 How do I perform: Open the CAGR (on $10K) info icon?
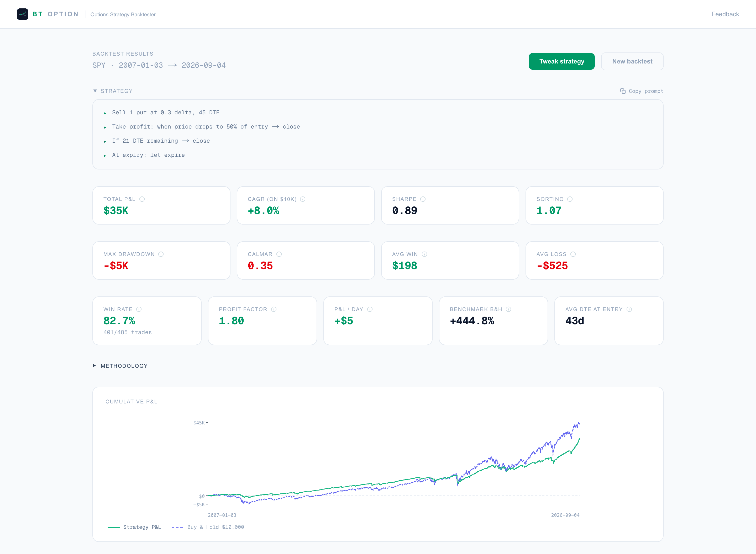(303, 199)
